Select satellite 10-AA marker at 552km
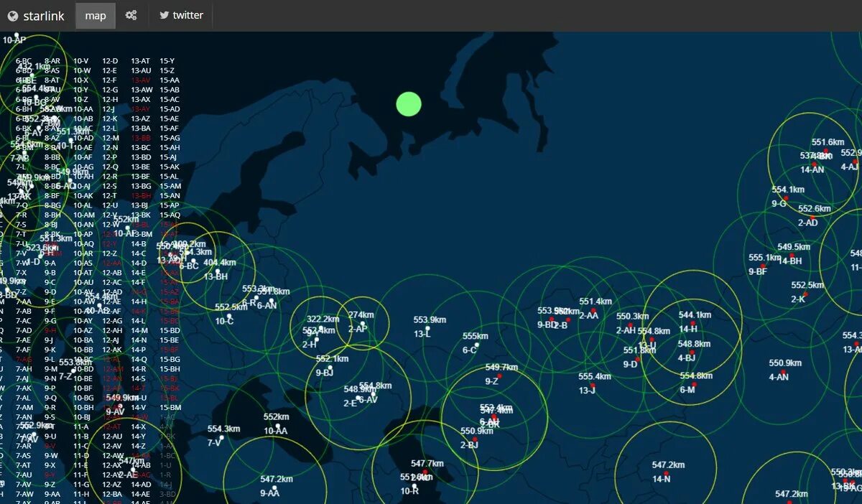Image resolution: width=862 pixels, height=504 pixels. click(x=278, y=426)
